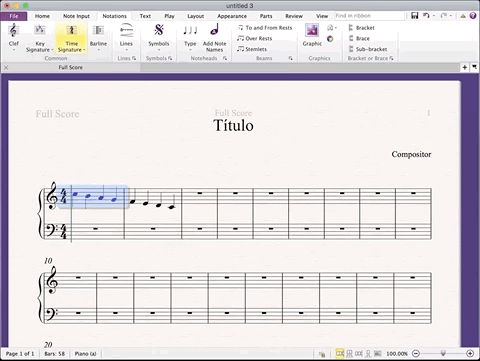
Task: Switch to the Layout tab
Action: point(195,16)
